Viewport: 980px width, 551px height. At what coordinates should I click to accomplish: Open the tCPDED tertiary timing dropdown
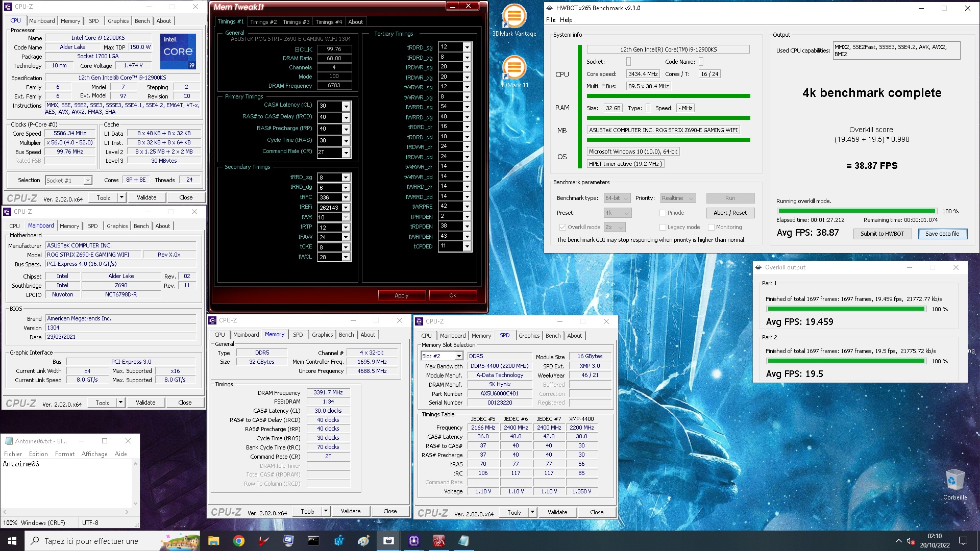[x=467, y=246]
